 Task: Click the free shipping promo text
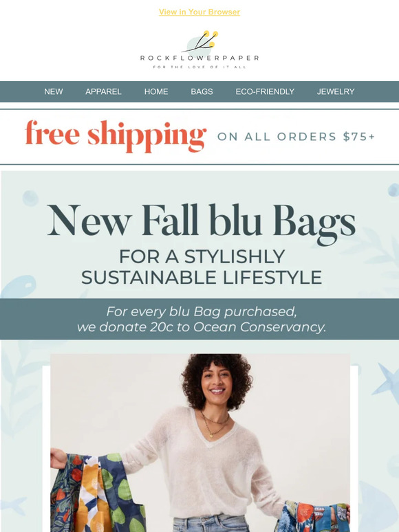point(116,135)
